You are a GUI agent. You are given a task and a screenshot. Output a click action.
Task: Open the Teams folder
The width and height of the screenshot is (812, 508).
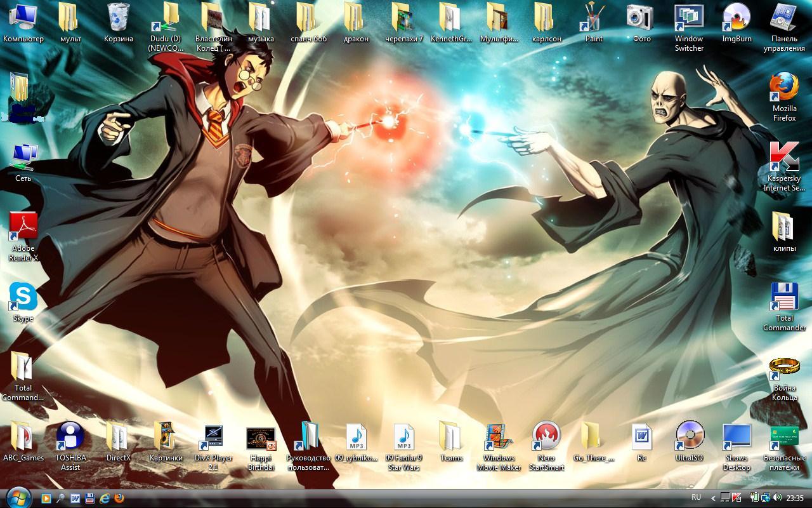451,441
